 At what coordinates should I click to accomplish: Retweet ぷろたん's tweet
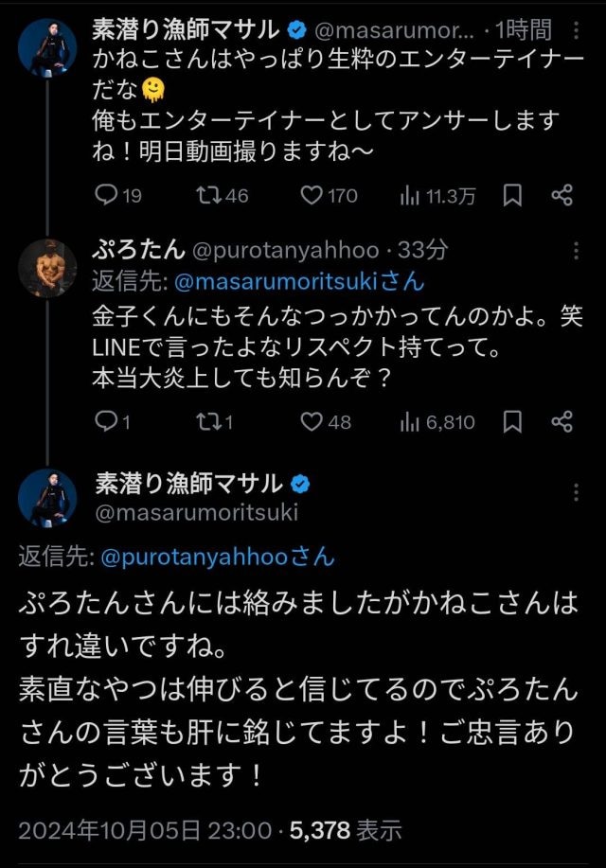(x=206, y=421)
